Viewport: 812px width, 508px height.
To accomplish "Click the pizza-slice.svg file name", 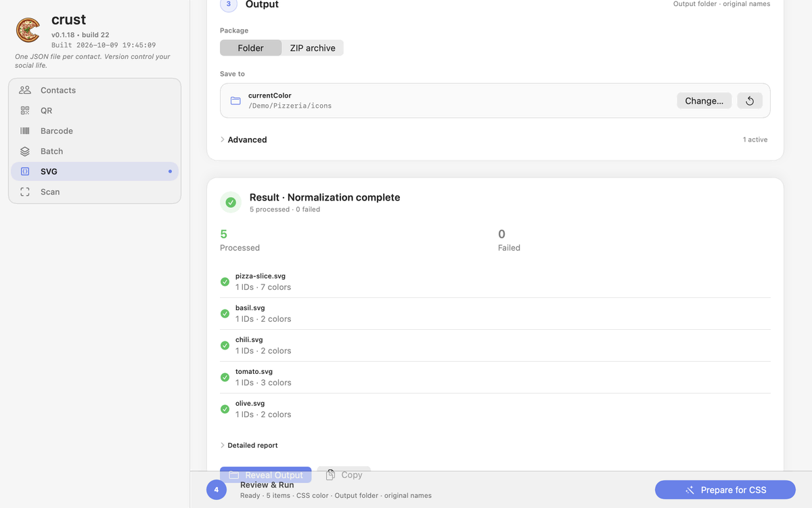I will (261, 276).
